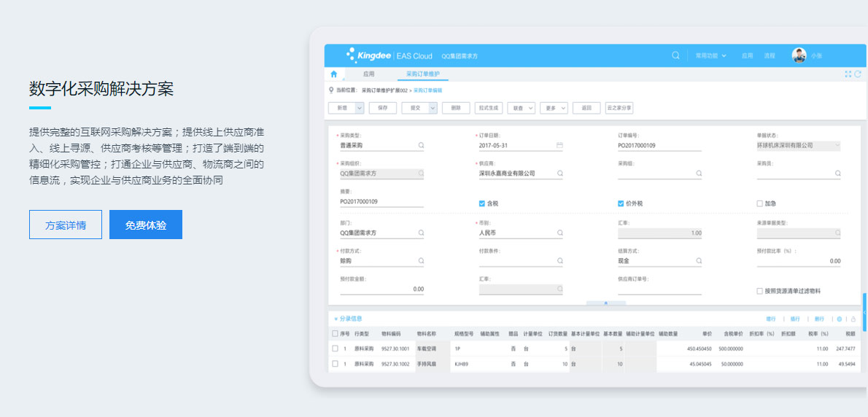Open 应用 in the blue header

[x=748, y=56]
